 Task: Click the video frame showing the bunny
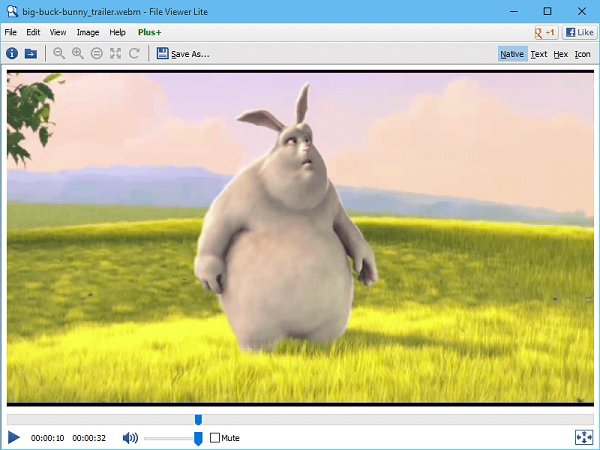click(x=300, y=237)
